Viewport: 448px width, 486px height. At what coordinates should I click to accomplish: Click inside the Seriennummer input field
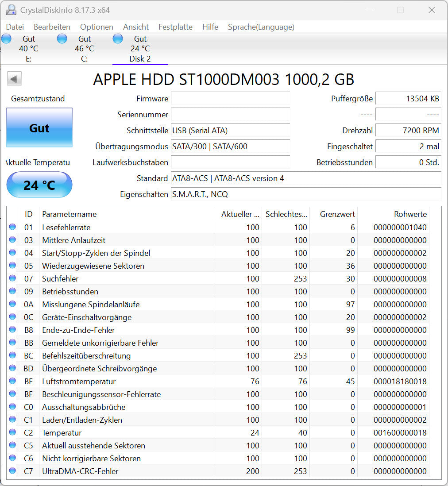[x=230, y=115]
